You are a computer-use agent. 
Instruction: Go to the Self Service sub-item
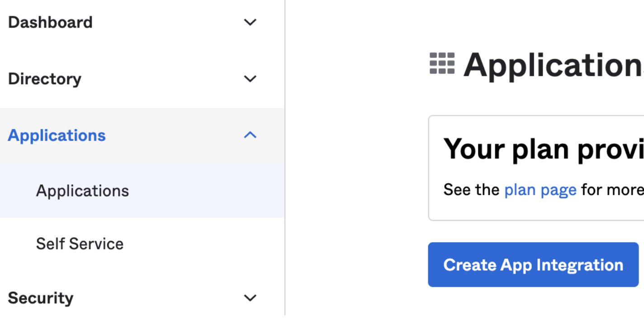[80, 244]
